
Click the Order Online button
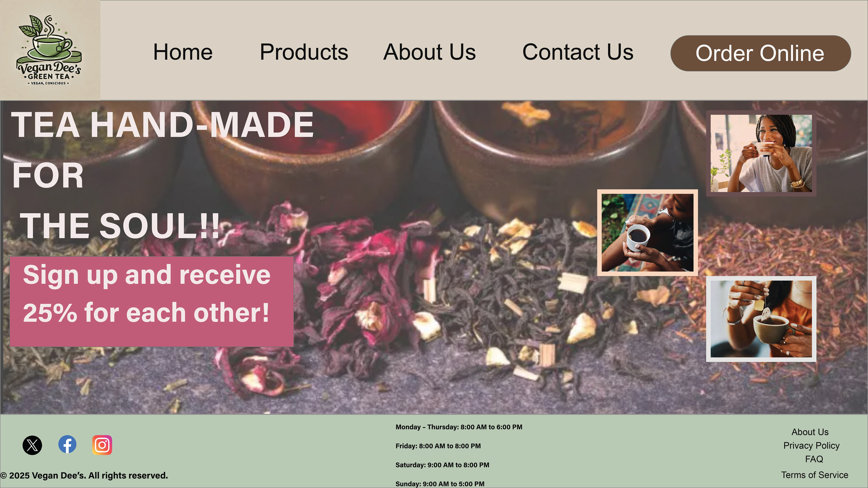(760, 53)
